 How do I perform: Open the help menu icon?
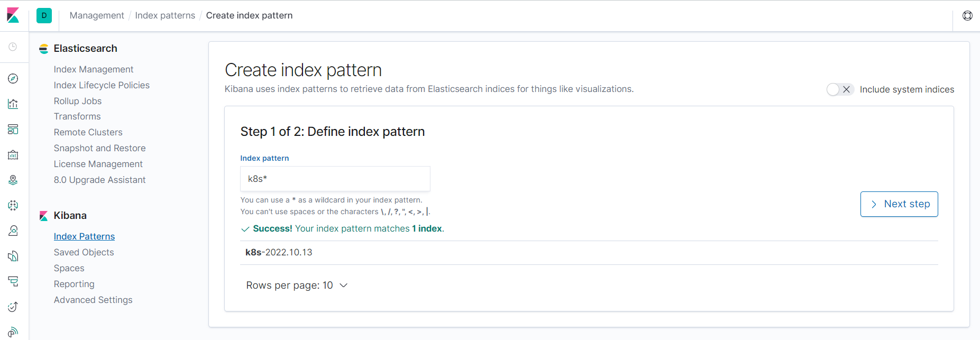tap(967, 15)
